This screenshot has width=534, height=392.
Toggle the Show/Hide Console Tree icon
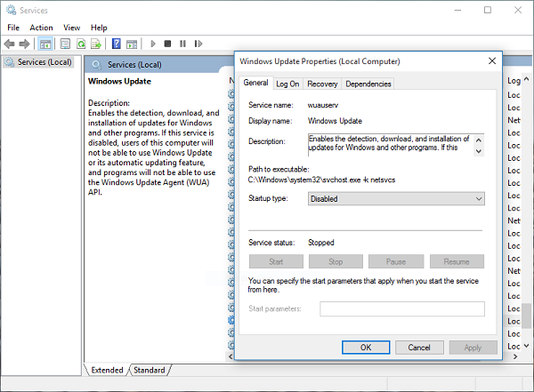pos(45,44)
